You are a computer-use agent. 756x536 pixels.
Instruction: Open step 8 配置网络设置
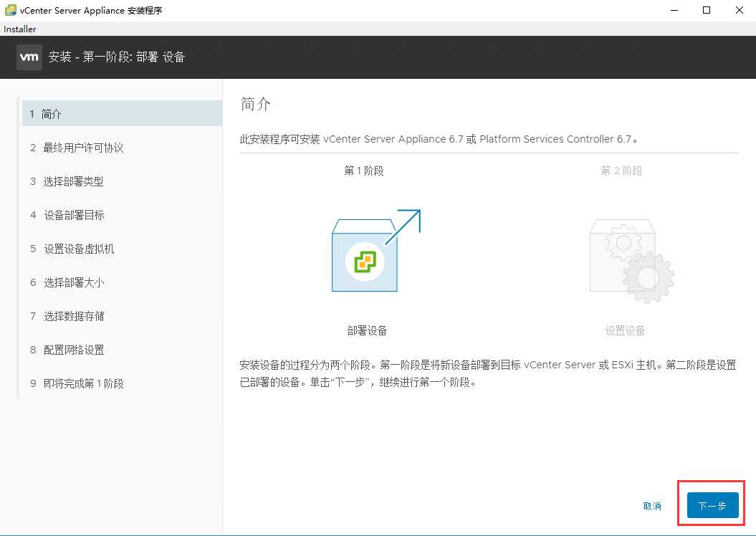74,350
